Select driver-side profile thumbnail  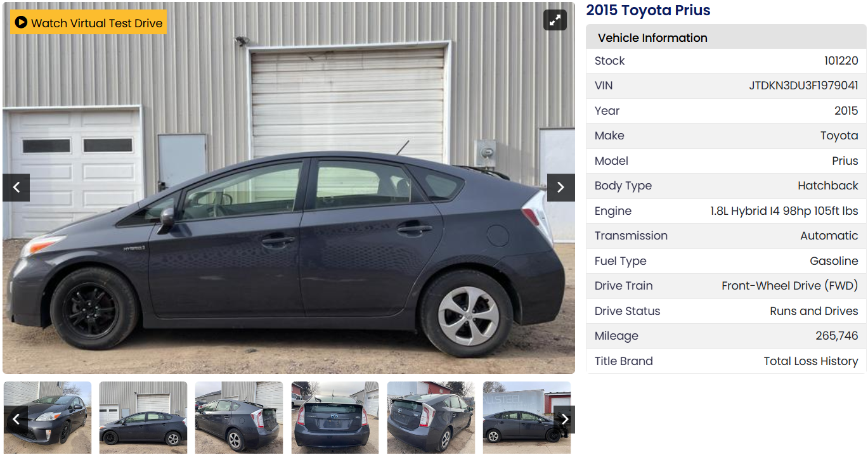click(143, 417)
